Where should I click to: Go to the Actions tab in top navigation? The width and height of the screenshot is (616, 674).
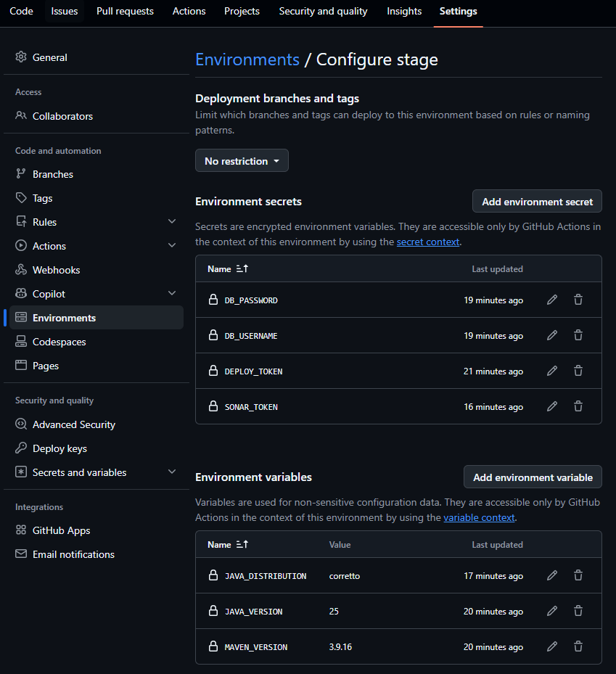pyautogui.click(x=189, y=11)
